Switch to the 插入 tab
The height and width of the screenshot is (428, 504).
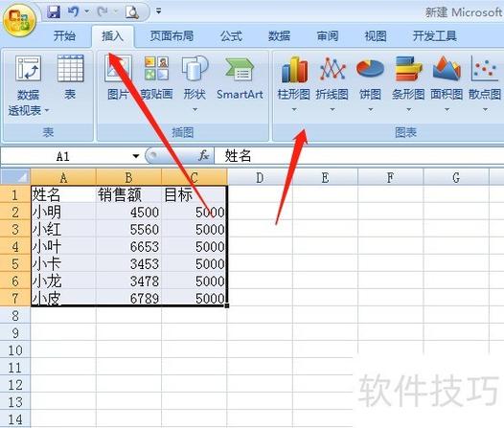point(112,35)
